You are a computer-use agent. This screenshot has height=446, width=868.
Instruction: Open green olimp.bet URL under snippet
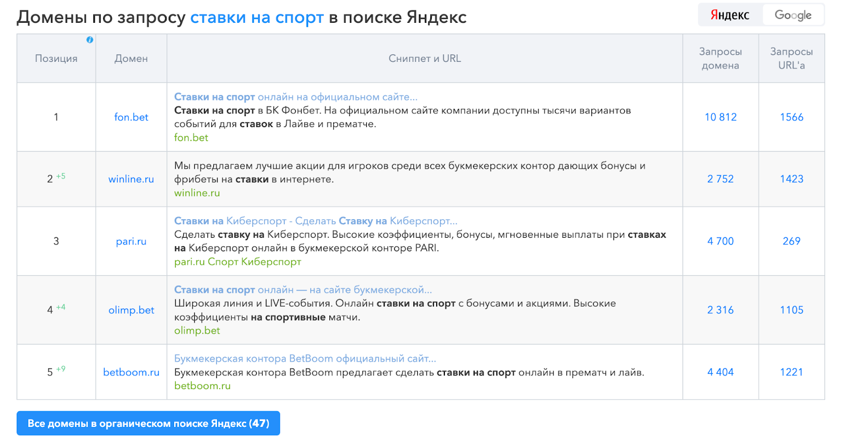pos(197,331)
